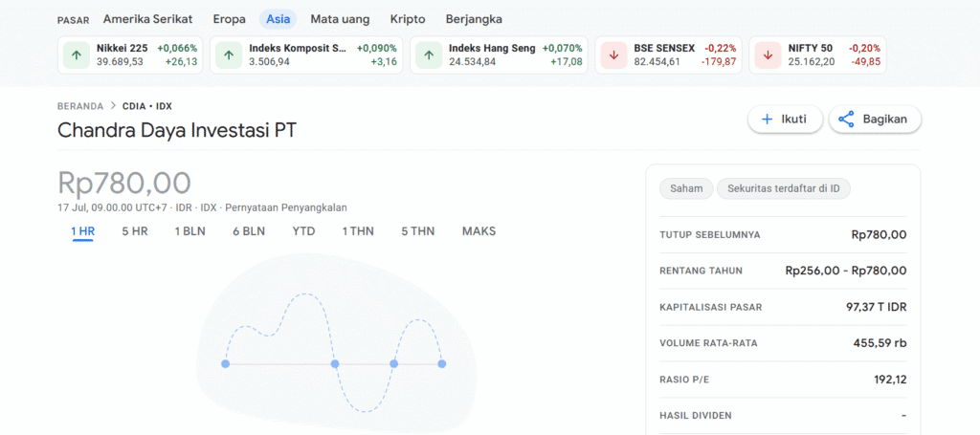Open the BSE SENSEX index card
The width and height of the screenshot is (980, 435).
point(669,54)
